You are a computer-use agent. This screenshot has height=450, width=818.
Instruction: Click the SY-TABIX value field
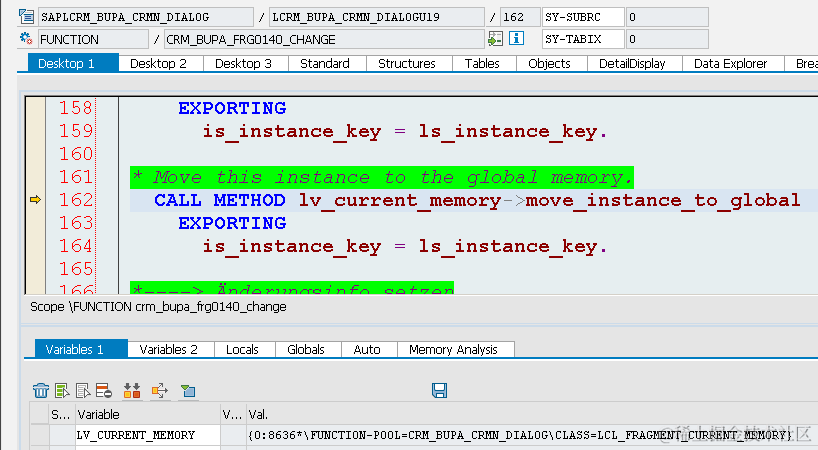(x=667, y=39)
